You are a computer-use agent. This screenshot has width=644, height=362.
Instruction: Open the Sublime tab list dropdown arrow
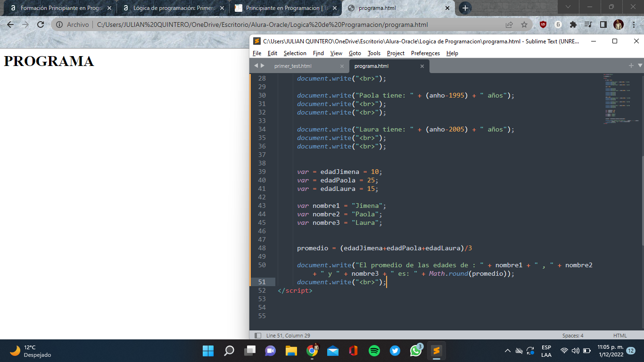[640, 66]
